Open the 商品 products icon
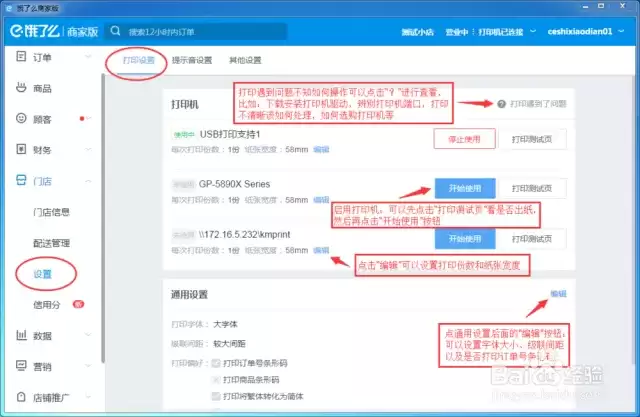 (x=21, y=87)
